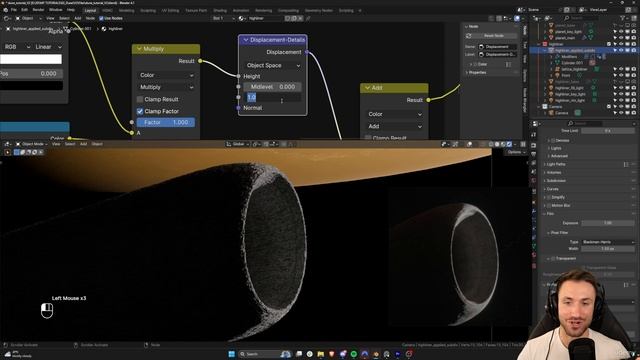Click material browse sphere icon in header
Image resolution: width=640 pixels, height=360 pixels.
pyautogui.click(x=241, y=18)
